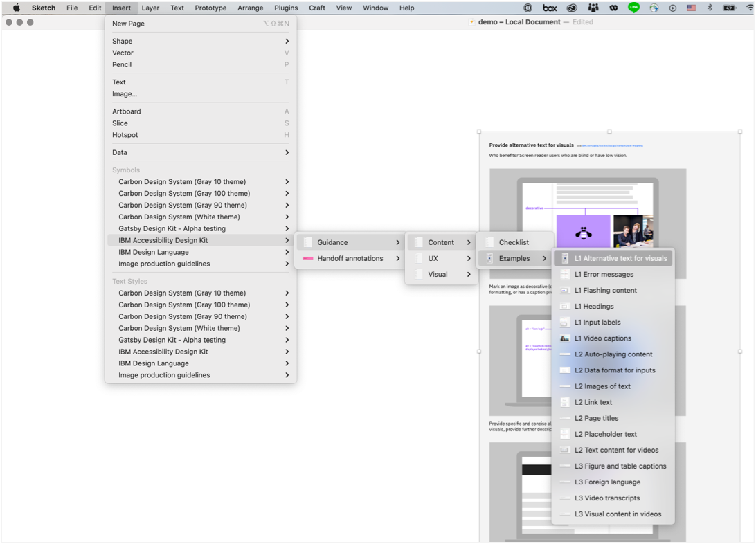
Task: Expand Symbols Carbon Design System (White theme)
Action: point(201,217)
